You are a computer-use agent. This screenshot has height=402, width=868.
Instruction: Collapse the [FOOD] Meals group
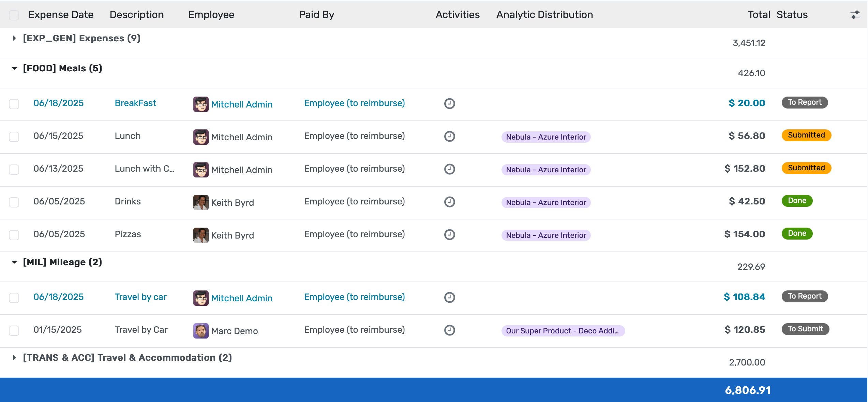(14, 68)
